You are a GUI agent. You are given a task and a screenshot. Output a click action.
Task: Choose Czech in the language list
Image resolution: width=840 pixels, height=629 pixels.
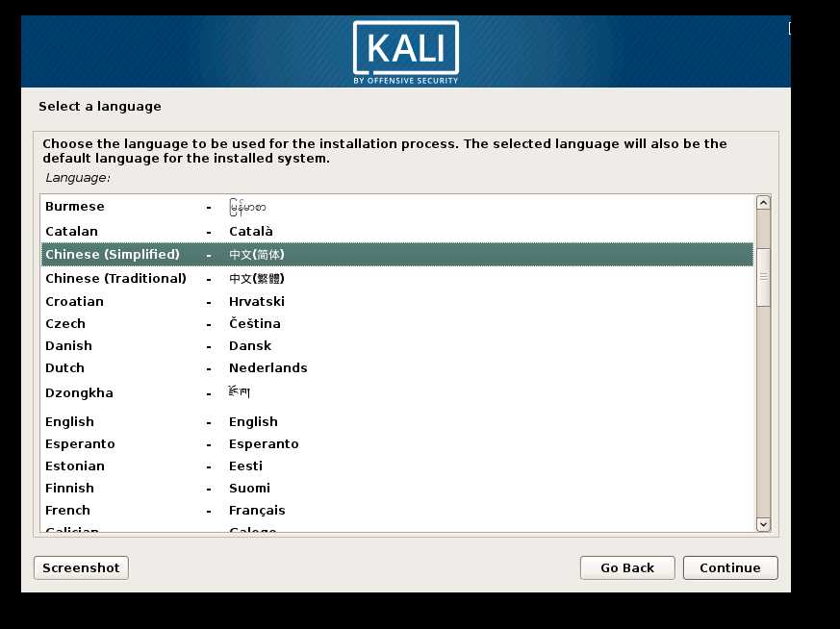pyautogui.click(x=397, y=323)
